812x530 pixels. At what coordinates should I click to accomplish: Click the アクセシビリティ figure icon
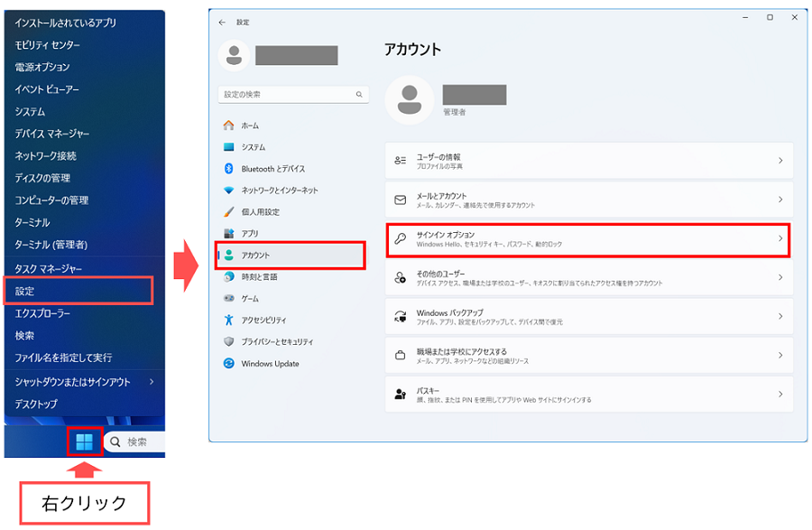coord(228,321)
